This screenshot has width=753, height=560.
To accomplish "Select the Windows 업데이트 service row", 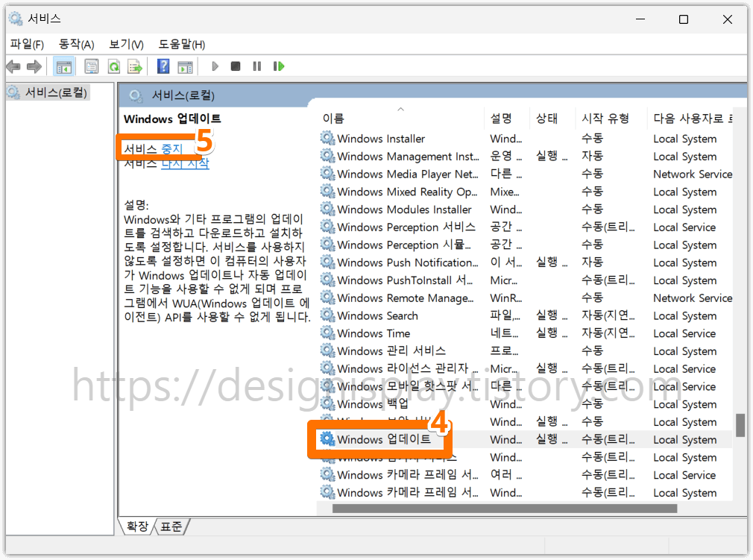I will pyautogui.click(x=525, y=439).
